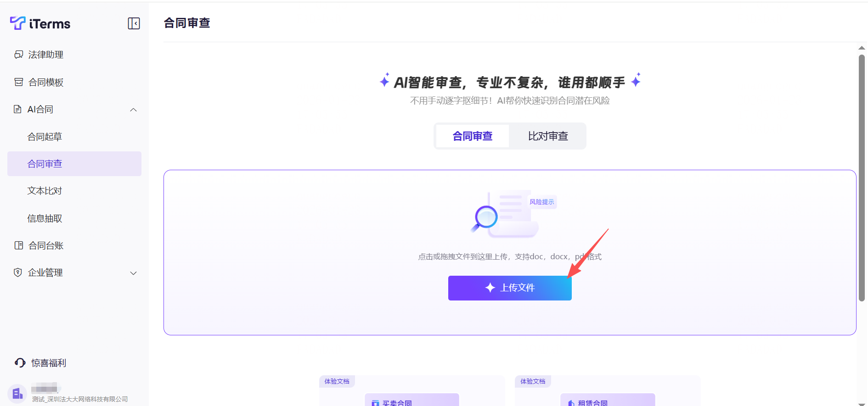Click the AI合同 document icon
The height and width of the screenshot is (406, 868).
tap(17, 109)
